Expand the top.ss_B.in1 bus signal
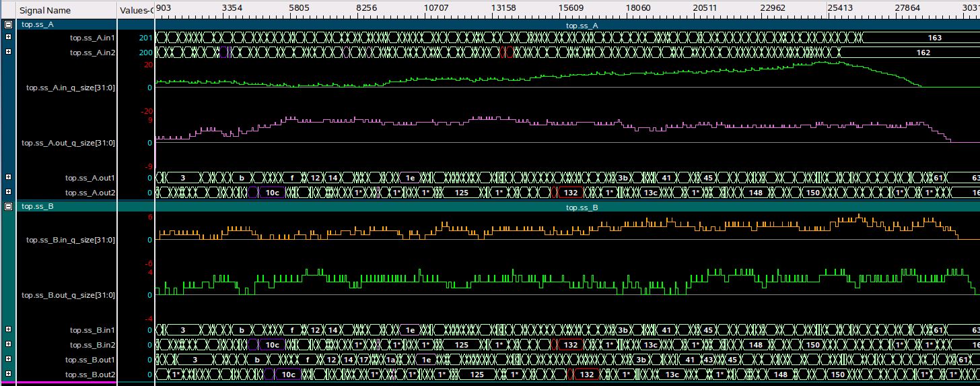Screen dimensions: 980x386 click(8, 330)
